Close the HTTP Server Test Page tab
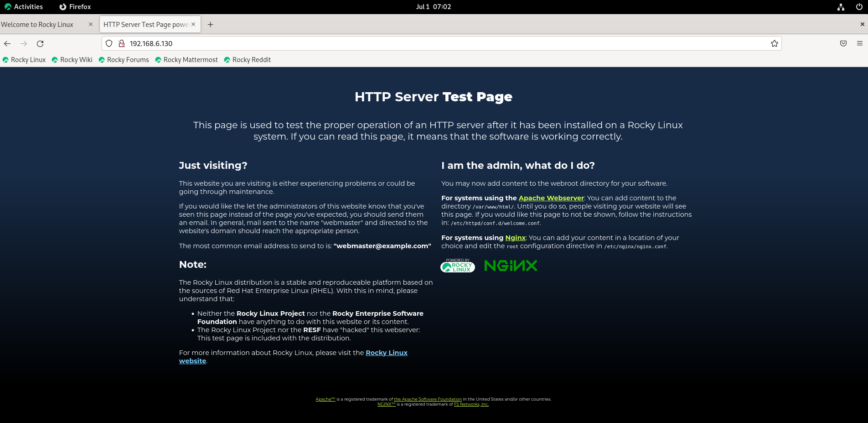868x423 pixels. 193,25
